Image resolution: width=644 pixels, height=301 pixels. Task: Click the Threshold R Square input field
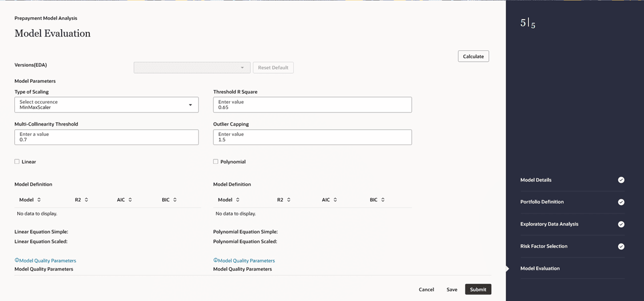tap(312, 105)
